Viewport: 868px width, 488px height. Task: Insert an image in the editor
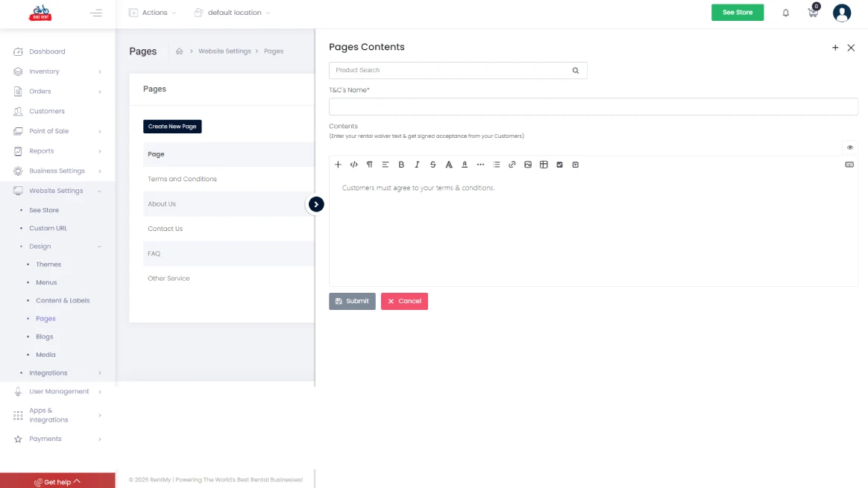[528, 165]
